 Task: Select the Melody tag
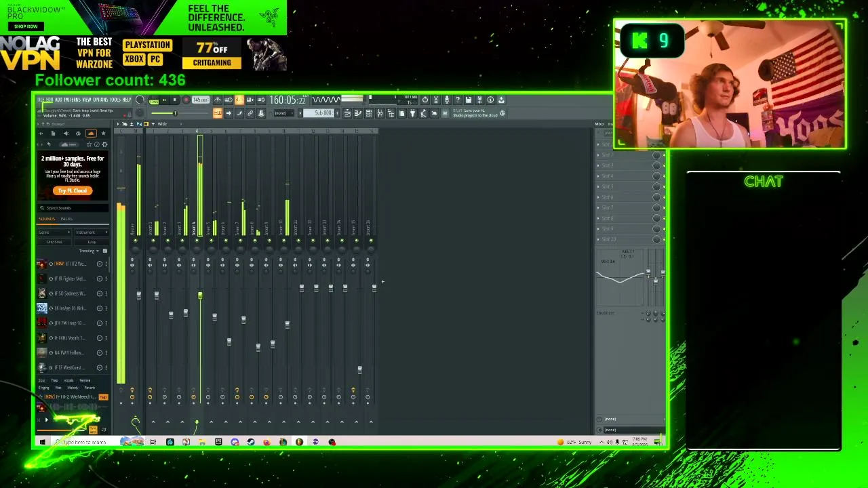click(73, 388)
